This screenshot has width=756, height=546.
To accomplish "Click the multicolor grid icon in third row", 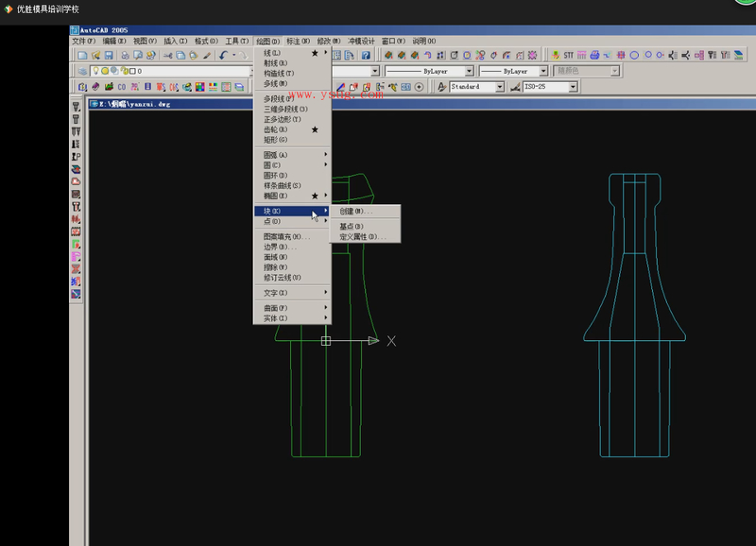I will pyautogui.click(x=199, y=87).
